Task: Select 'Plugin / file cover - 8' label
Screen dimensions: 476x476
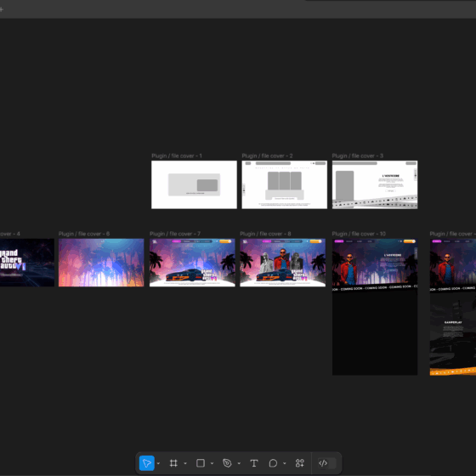Action: pos(265,234)
